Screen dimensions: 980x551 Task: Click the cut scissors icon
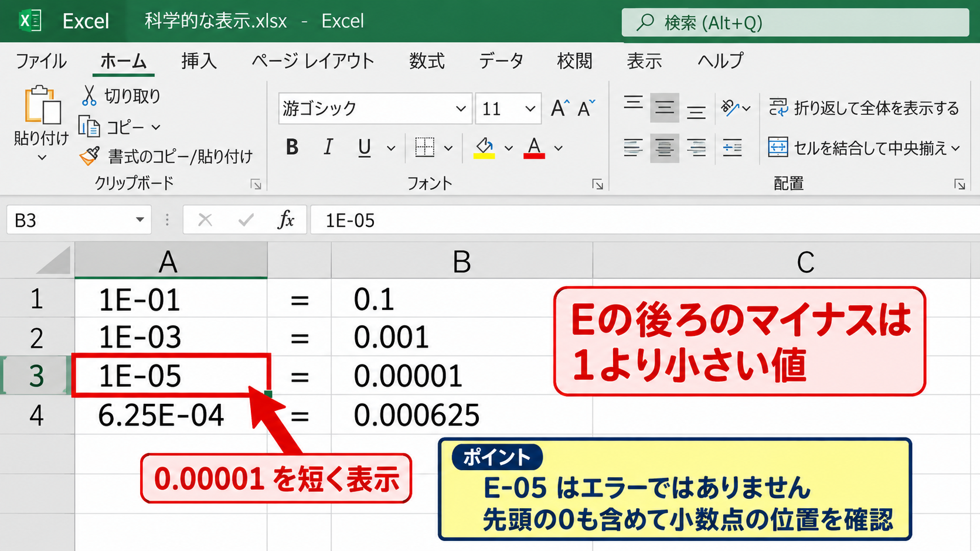click(x=89, y=96)
